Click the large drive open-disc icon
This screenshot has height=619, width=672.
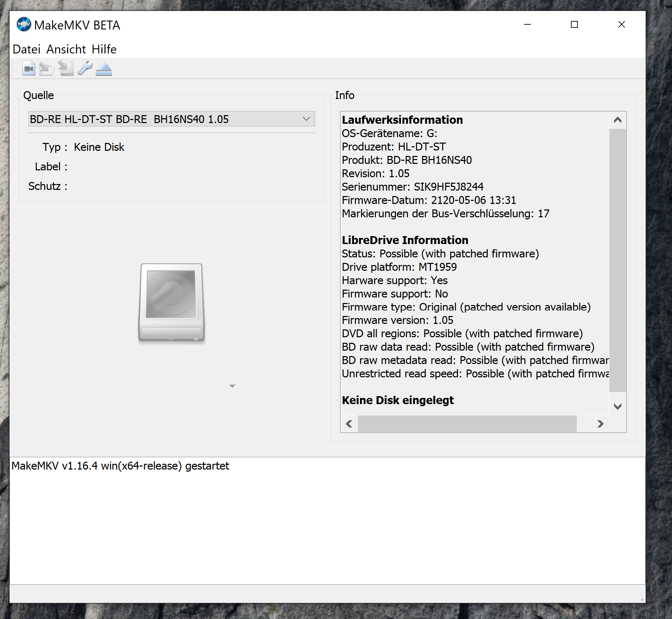click(171, 303)
